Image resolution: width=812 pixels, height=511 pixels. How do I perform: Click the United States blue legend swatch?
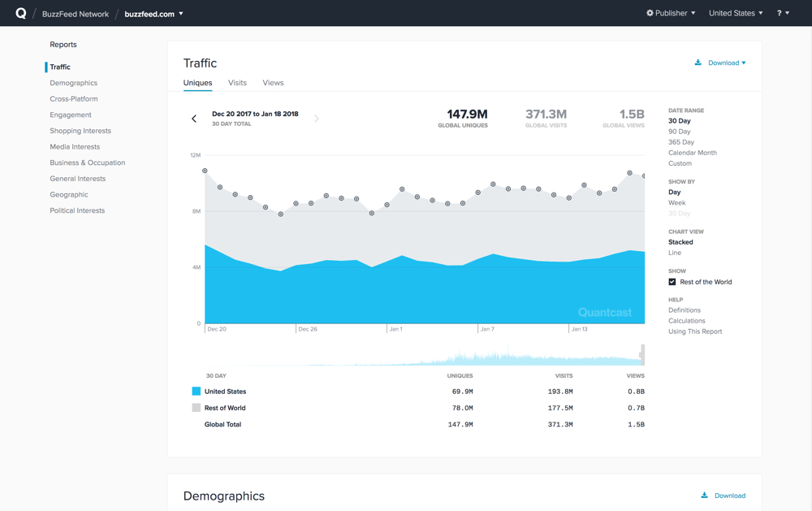197,392
